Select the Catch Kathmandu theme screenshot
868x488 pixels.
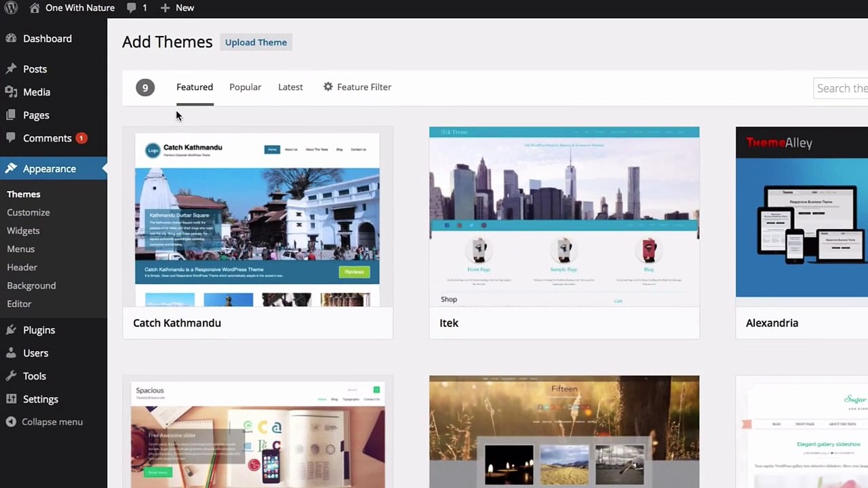(258, 217)
